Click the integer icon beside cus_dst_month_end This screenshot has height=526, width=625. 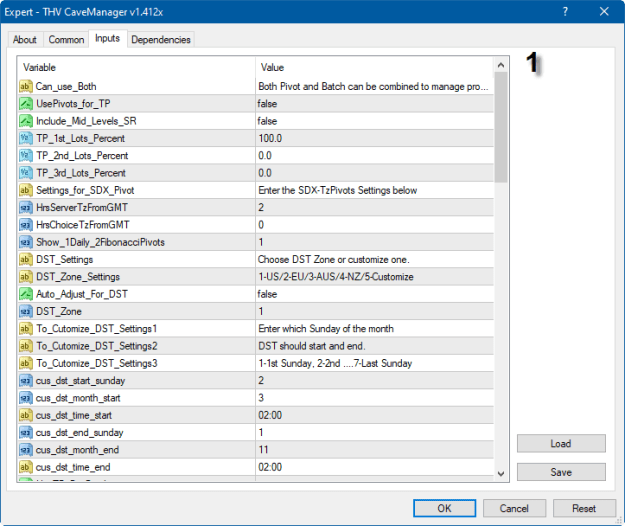coord(26,450)
